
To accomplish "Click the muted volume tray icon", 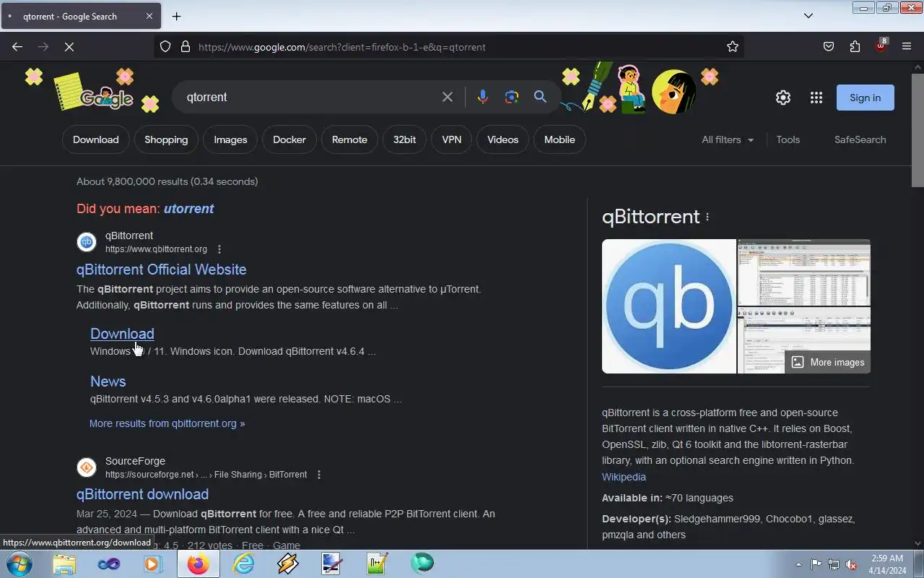I will [x=852, y=564].
